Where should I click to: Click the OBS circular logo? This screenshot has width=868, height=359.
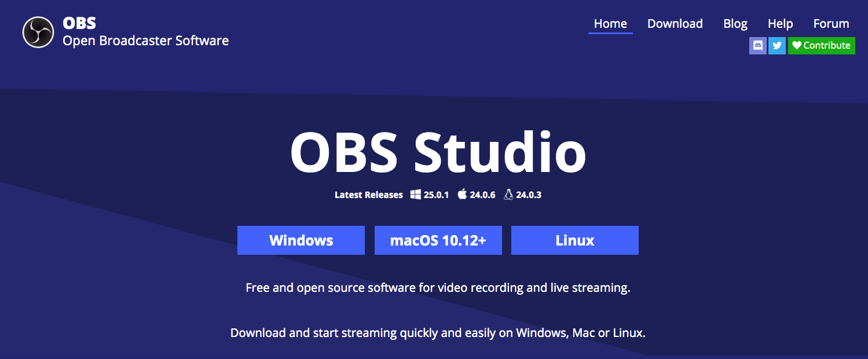click(38, 32)
